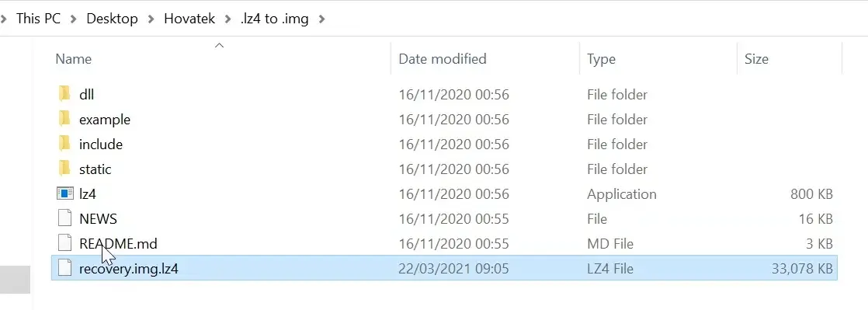Click the README.md file icon

pos(64,243)
